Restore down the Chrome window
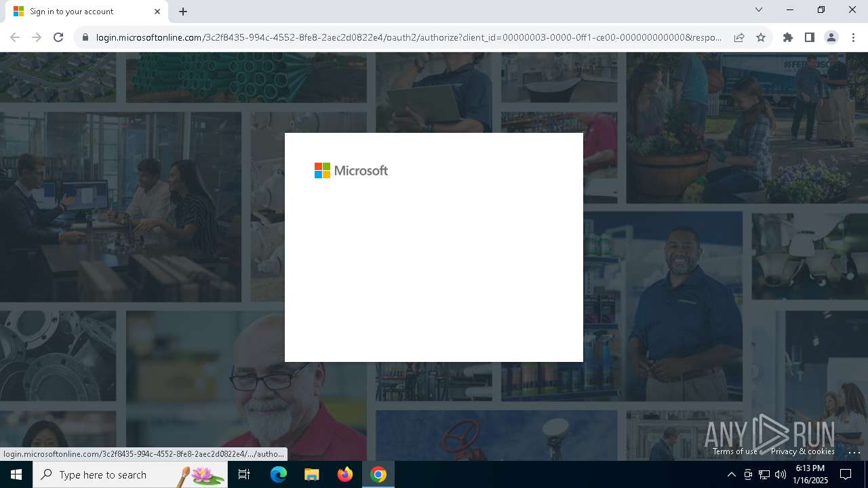 [821, 9]
